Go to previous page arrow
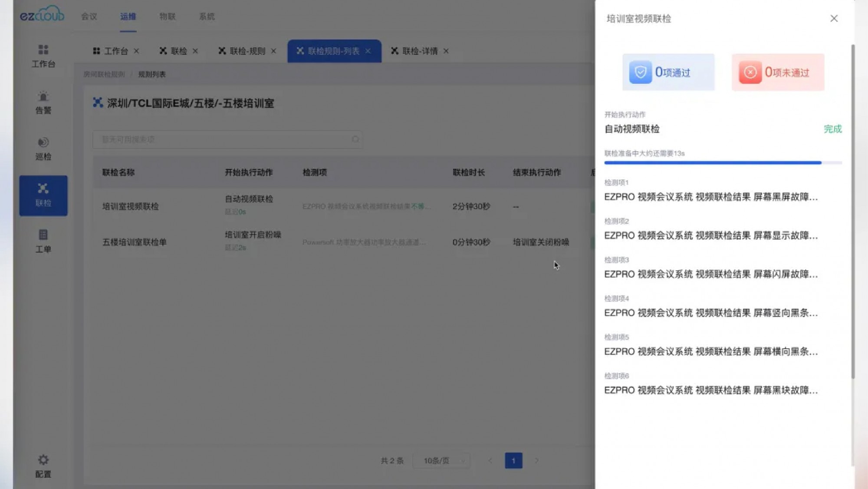 pyautogui.click(x=490, y=460)
